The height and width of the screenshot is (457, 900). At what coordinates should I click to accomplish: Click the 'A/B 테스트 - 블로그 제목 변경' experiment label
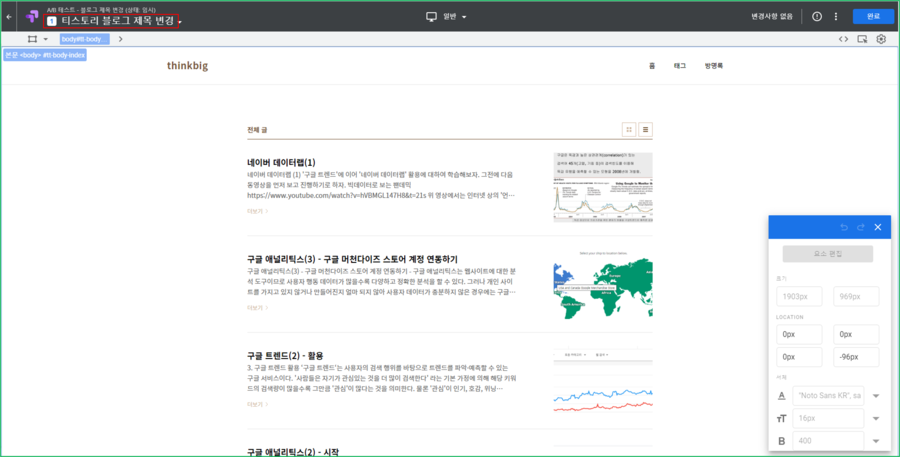tap(101, 10)
